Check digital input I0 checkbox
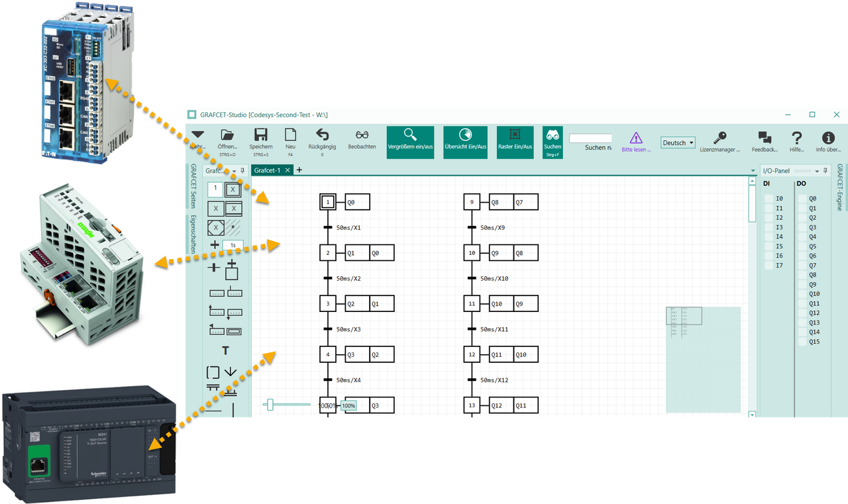Screen dimensions: 848x504 coord(768,199)
